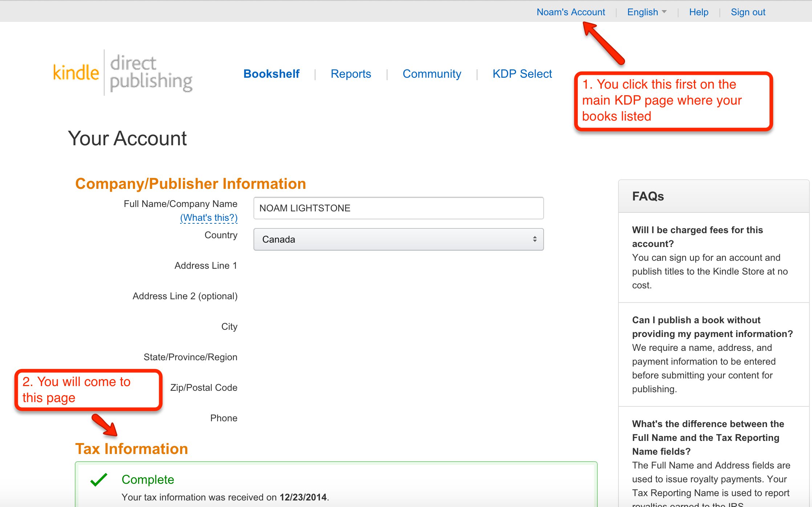812x507 pixels.
Task: Click "What's the difference between" FAQ question
Action: coord(708,438)
